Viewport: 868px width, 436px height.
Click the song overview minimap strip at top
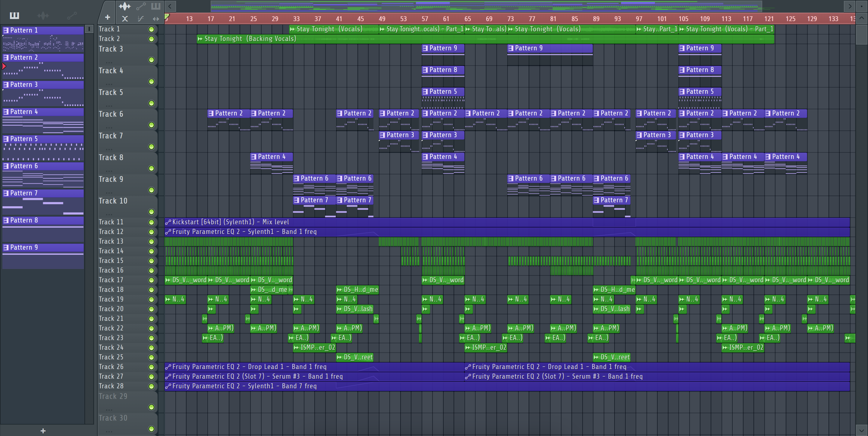[x=485, y=6]
